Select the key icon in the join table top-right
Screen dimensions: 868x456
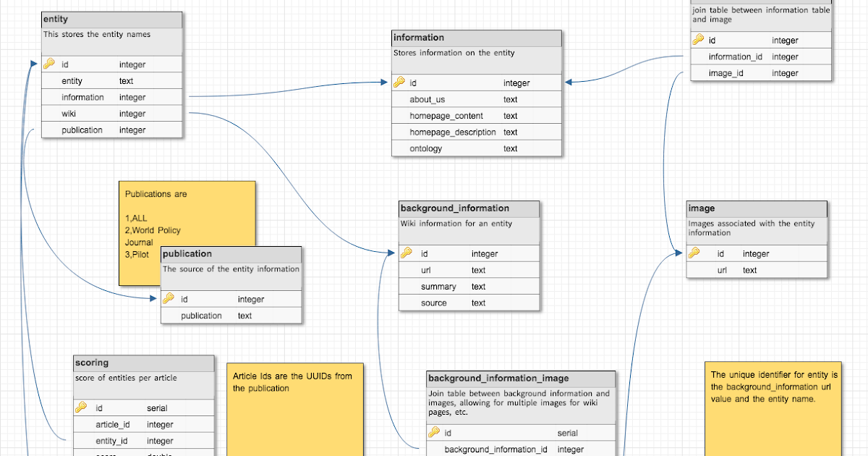pos(697,40)
